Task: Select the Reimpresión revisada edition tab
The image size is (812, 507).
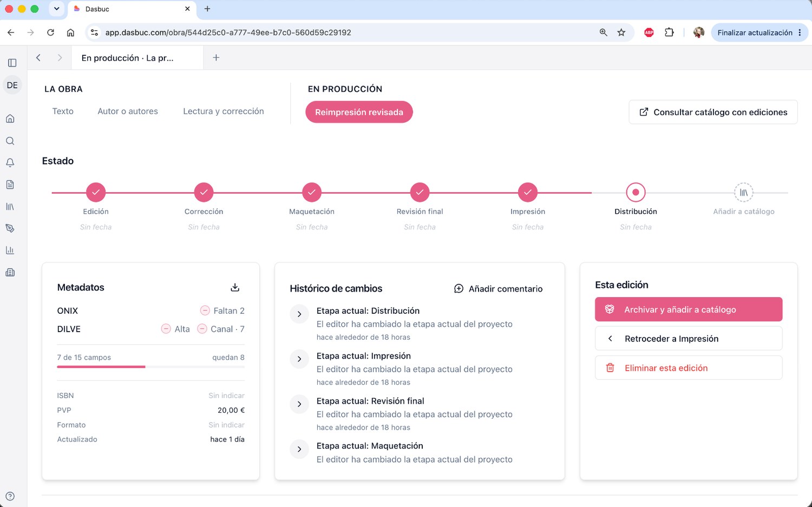Action: 359,112
